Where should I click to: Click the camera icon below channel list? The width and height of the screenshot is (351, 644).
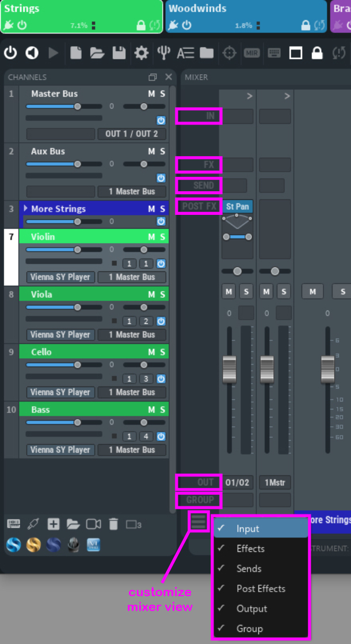[93, 524]
